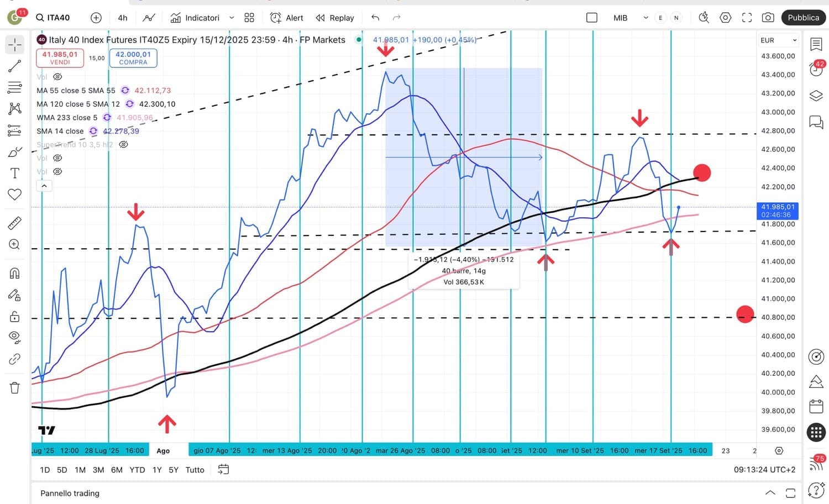The image size is (829, 504).
Task: Open the layout setup square selector
Action: click(592, 18)
